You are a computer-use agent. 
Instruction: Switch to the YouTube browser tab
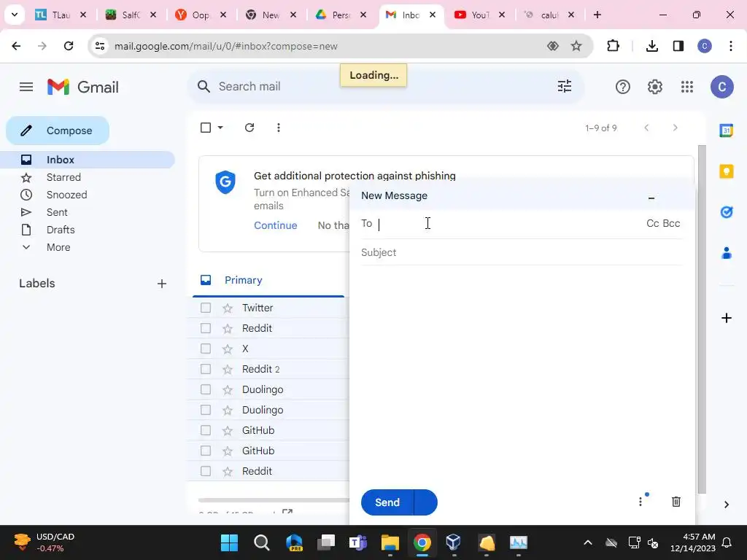point(479,15)
